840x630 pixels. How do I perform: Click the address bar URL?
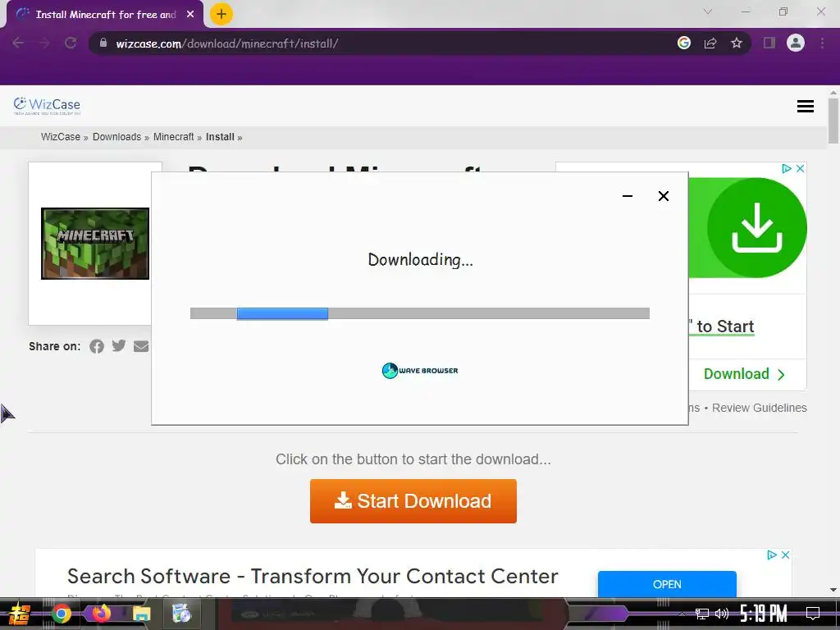pos(226,43)
